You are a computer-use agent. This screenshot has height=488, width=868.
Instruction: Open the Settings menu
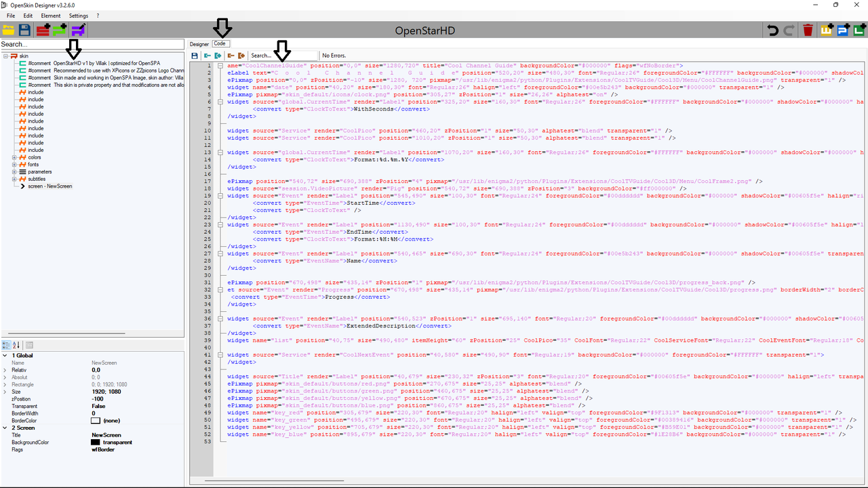(x=79, y=16)
